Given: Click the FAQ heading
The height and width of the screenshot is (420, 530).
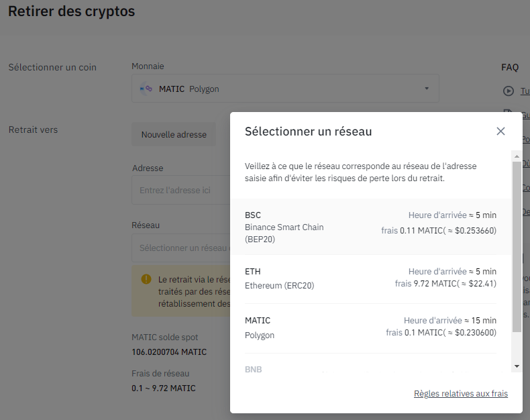Looking at the screenshot, I should click(510, 67).
